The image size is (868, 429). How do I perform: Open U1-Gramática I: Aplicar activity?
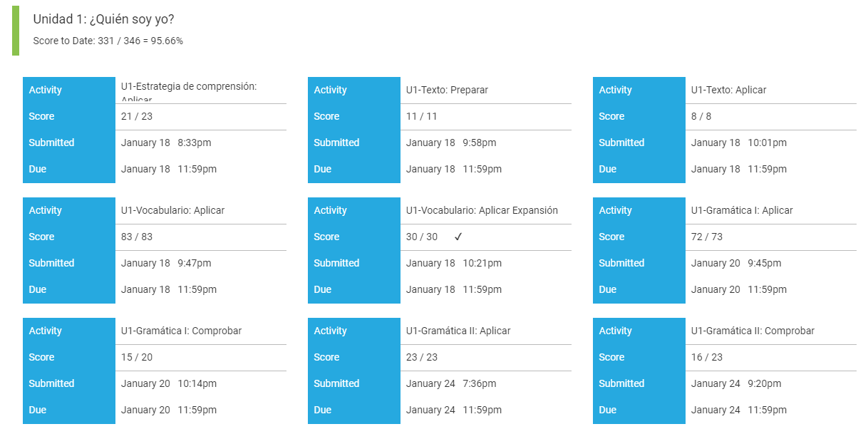click(x=742, y=210)
